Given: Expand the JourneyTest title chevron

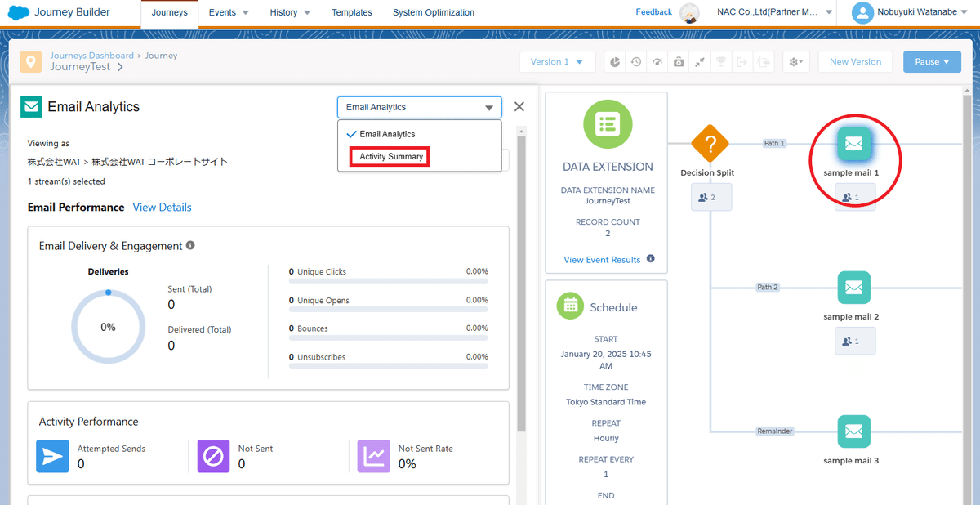Looking at the screenshot, I should pos(120,67).
